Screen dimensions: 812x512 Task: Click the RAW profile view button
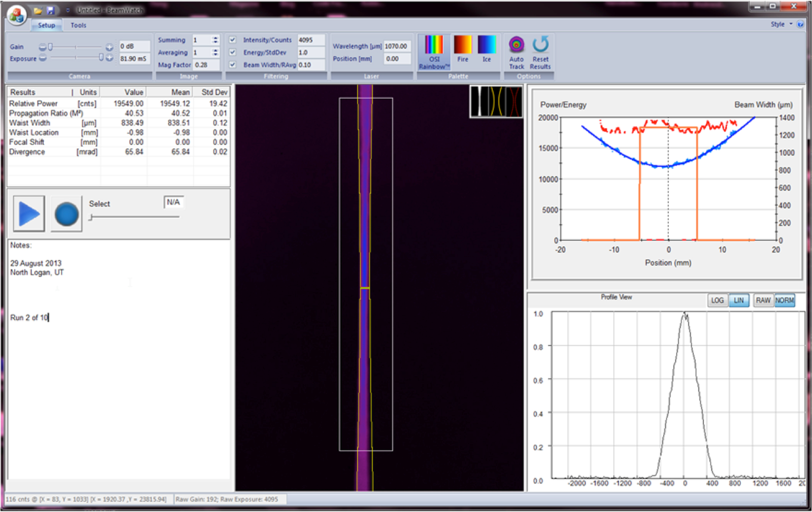[x=763, y=300]
